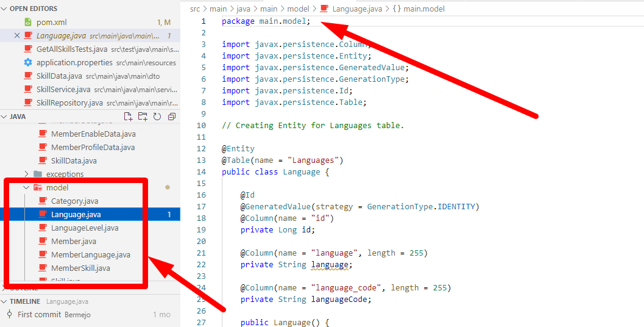Close Language.java in Open Editors
The width and height of the screenshot is (644, 327).
point(17,35)
